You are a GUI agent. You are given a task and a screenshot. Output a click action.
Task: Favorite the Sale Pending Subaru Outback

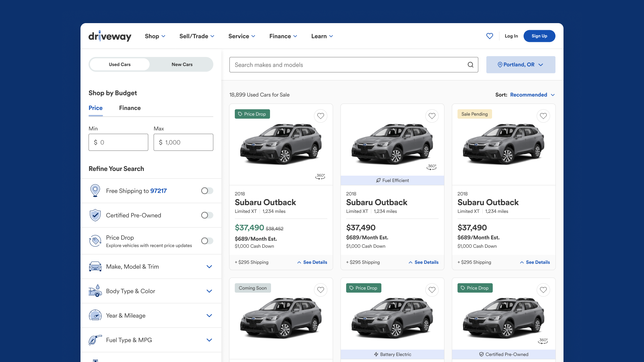(543, 116)
